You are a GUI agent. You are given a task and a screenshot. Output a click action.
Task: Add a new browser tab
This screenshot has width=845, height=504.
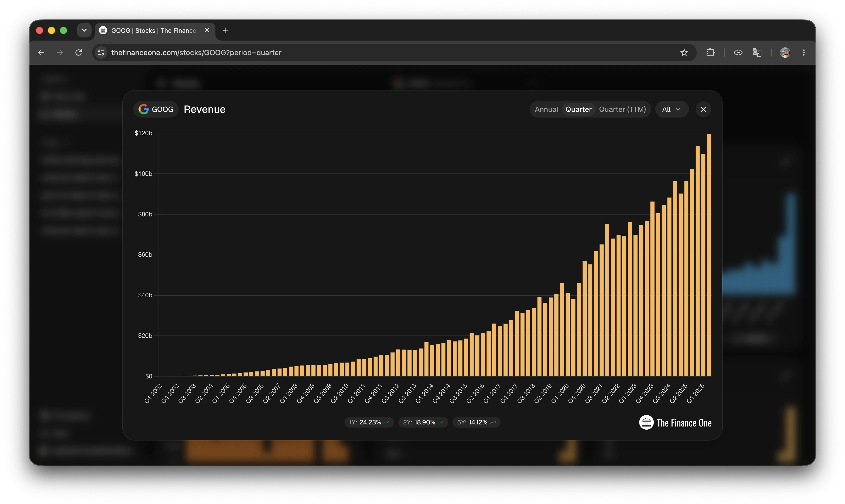click(x=226, y=30)
